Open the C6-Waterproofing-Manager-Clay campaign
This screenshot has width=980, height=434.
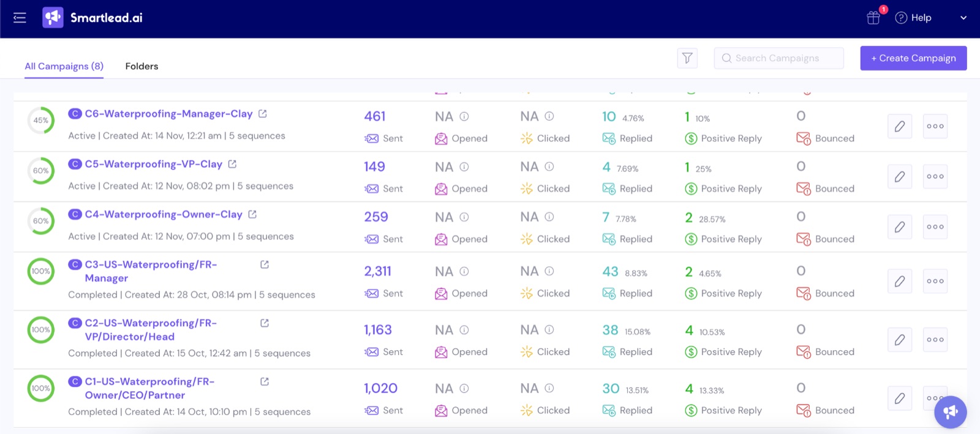(x=168, y=114)
